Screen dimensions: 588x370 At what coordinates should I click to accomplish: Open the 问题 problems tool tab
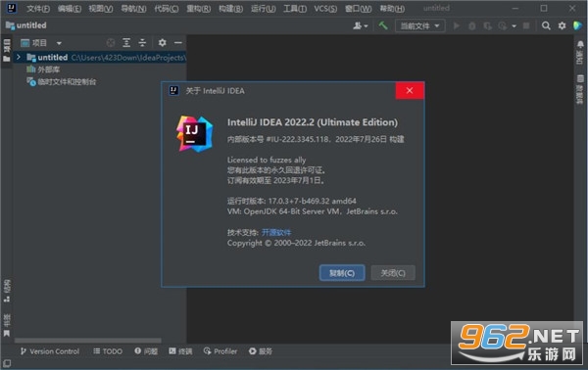coord(146,351)
